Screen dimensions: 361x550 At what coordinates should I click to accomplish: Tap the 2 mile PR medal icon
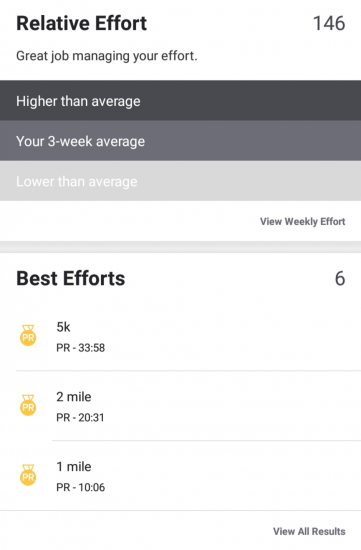point(28,405)
